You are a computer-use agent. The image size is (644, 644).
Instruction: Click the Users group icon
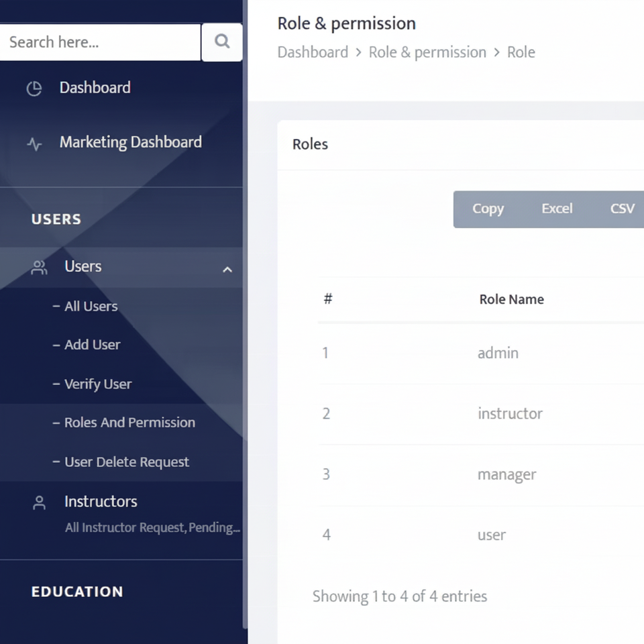coord(40,268)
